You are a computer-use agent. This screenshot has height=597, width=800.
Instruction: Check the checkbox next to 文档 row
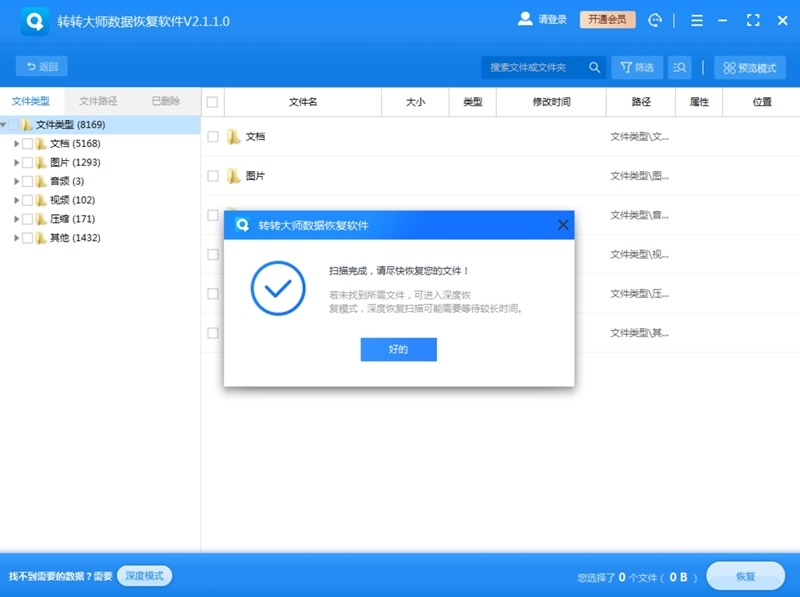211,136
